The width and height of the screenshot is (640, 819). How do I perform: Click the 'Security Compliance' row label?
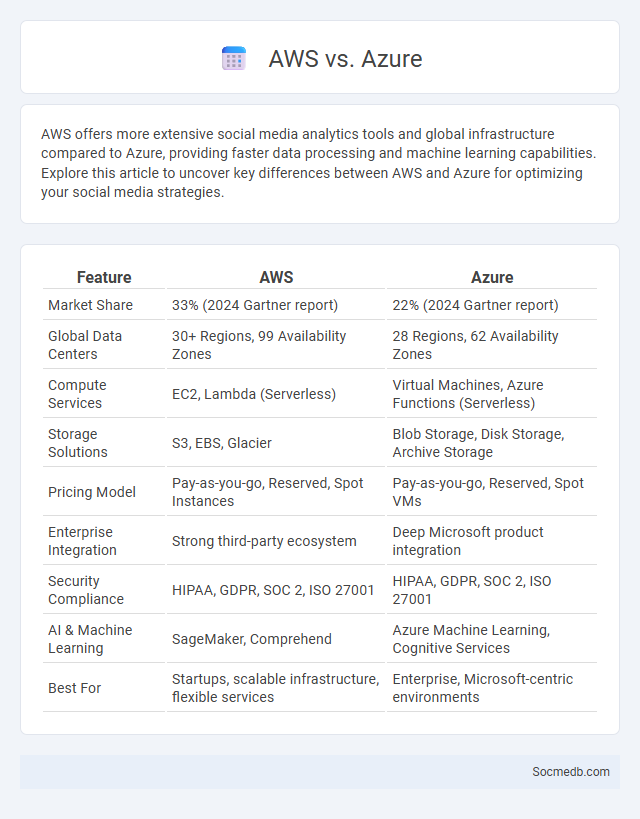(x=86, y=590)
